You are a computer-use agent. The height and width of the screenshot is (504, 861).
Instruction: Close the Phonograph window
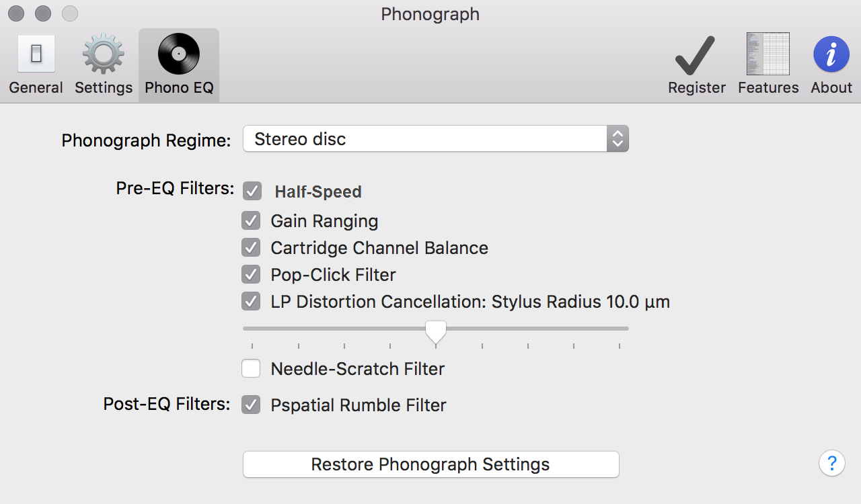click(16, 13)
